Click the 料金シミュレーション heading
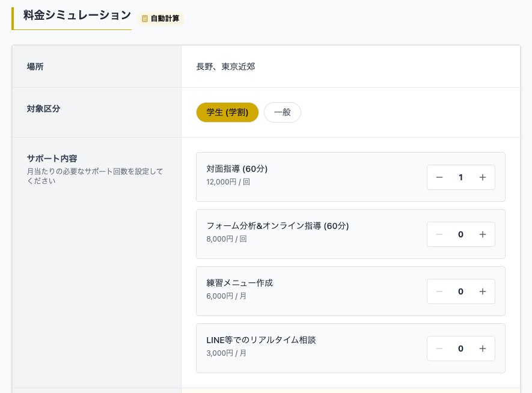 77,16
